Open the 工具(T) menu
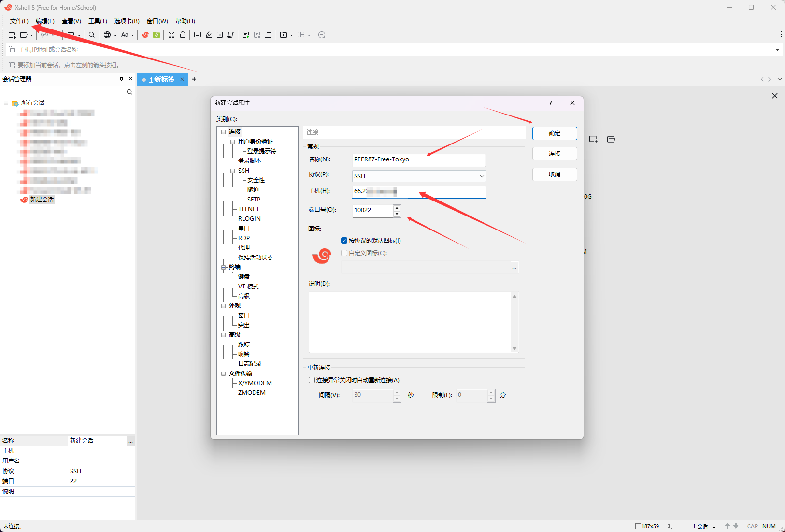Image resolution: width=785 pixels, height=532 pixels. coord(98,21)
